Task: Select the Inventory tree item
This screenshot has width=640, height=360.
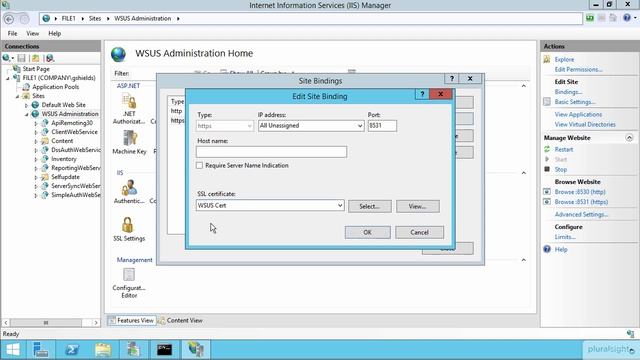Action: pyautogui.click(x=64, y=159)
